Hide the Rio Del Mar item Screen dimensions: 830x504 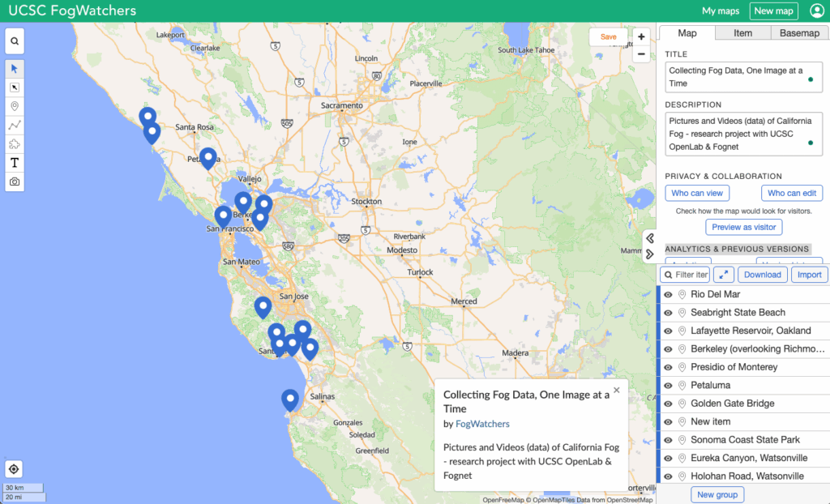(x=669, y=295)
